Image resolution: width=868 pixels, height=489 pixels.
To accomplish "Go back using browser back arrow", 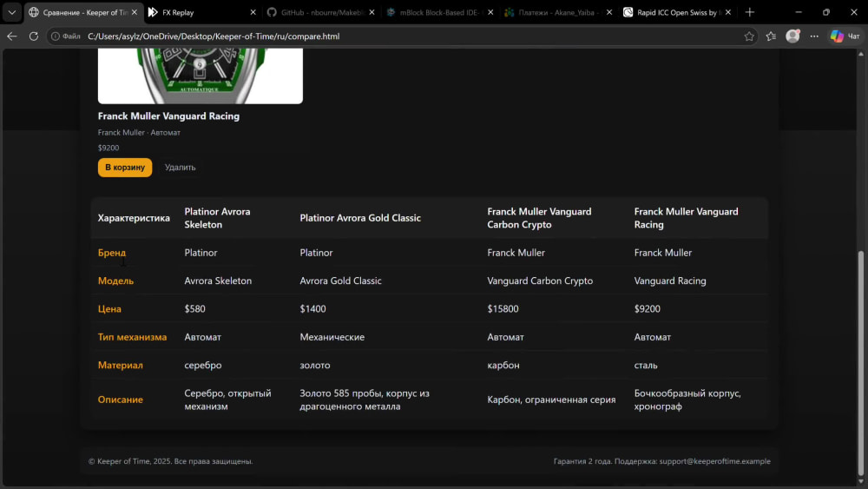I will [11, 36].
